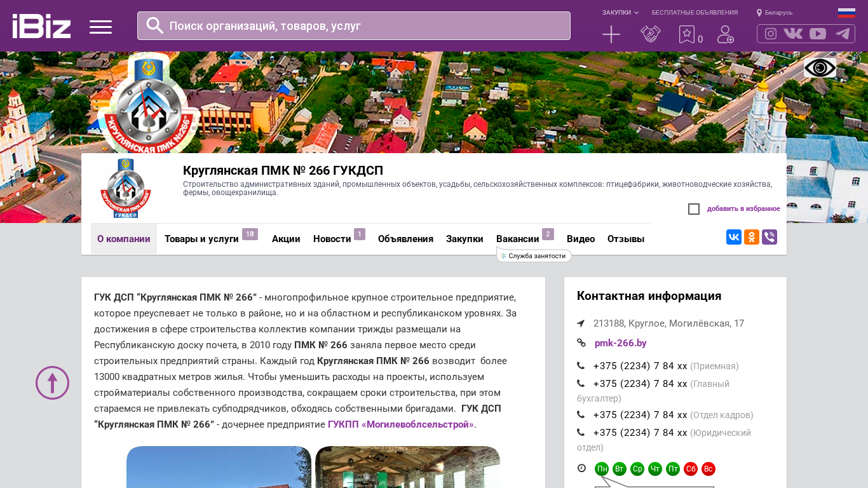Open the YouTube channel icon
This screenshot has height=488, width=868.
pyautogui.click(x=818, y=34)
